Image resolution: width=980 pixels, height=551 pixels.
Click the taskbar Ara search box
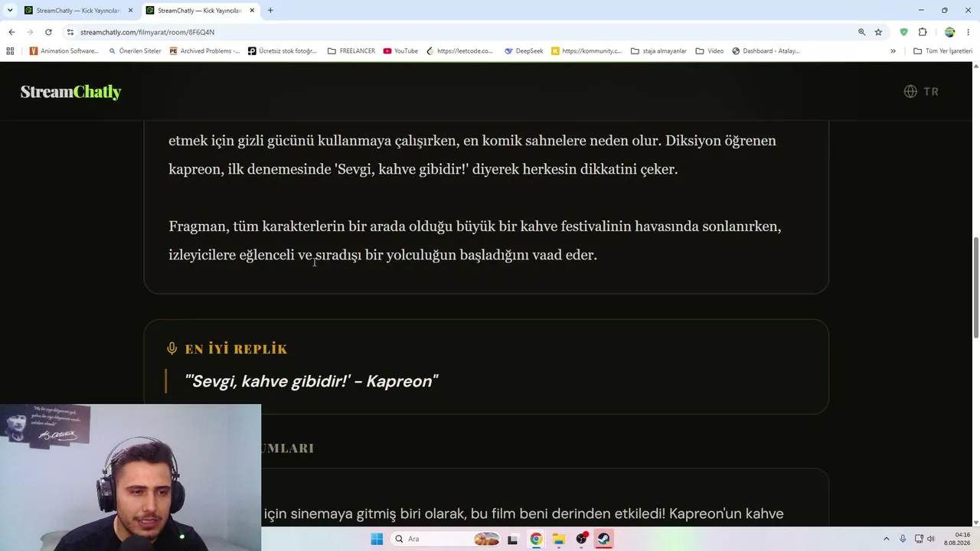[445, 539]
